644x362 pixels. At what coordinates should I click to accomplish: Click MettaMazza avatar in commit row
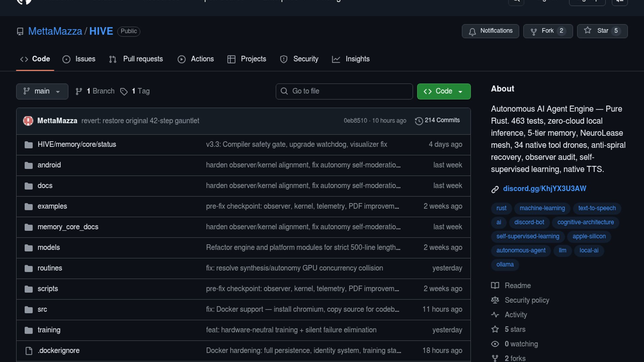point(28,121)
